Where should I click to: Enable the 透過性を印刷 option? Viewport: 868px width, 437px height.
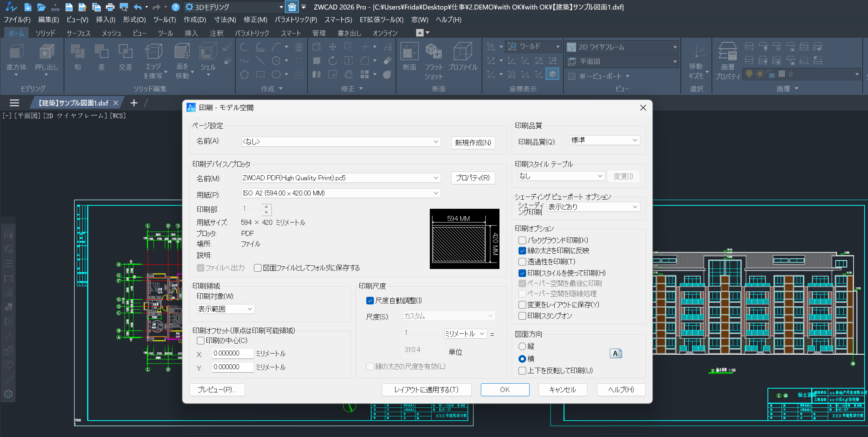pyautogui.click(x=522, y=262)
